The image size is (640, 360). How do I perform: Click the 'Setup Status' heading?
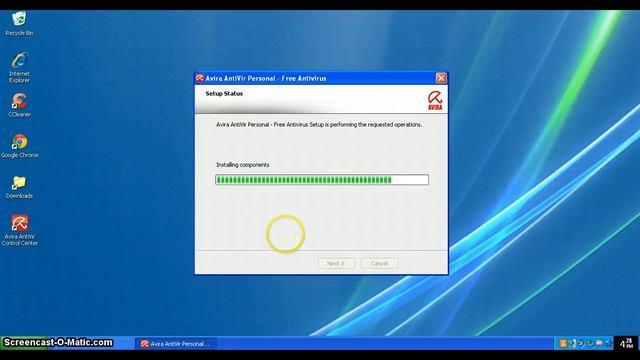tap(224, 93)
